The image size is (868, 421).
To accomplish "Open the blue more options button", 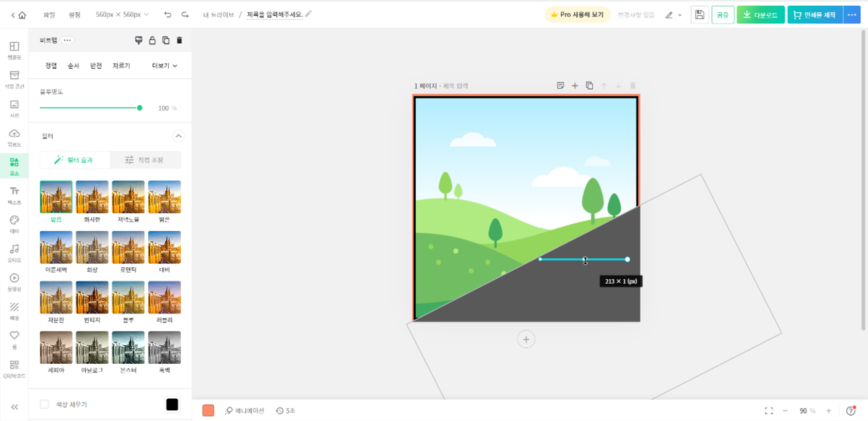I will (x=852, y=15).
